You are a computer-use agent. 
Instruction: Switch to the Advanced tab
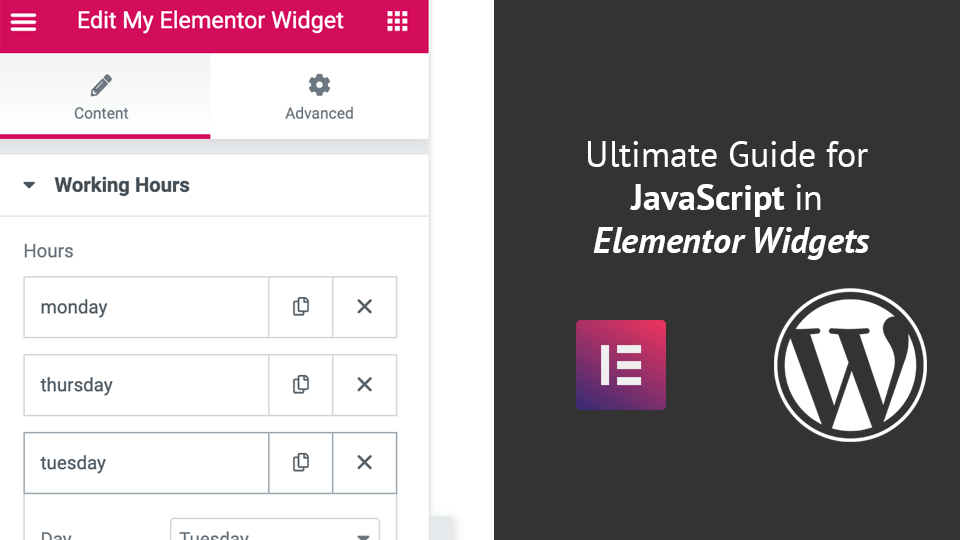click(319, 96)
